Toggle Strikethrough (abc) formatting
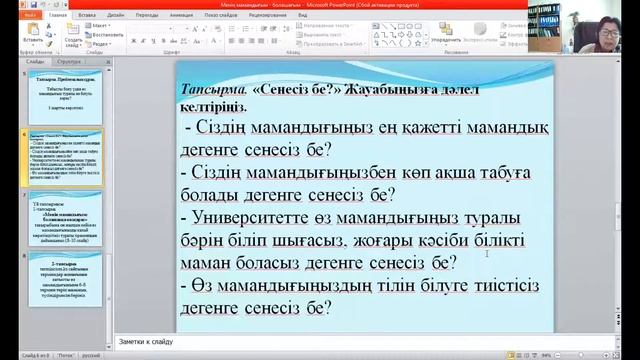The image size is (640, 360). click(x=173, y=41)
